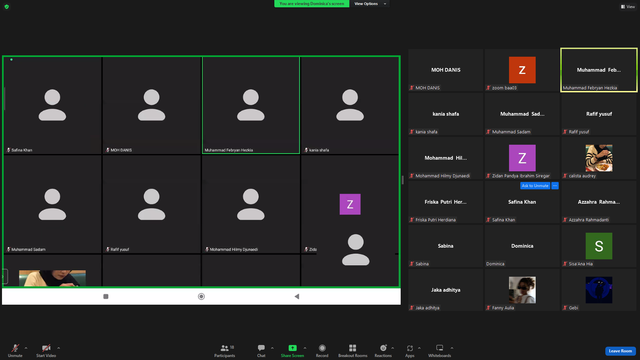Open the View Options dropdown
The width and height of the screenshot is (640, 360).
tap(370, 4)
